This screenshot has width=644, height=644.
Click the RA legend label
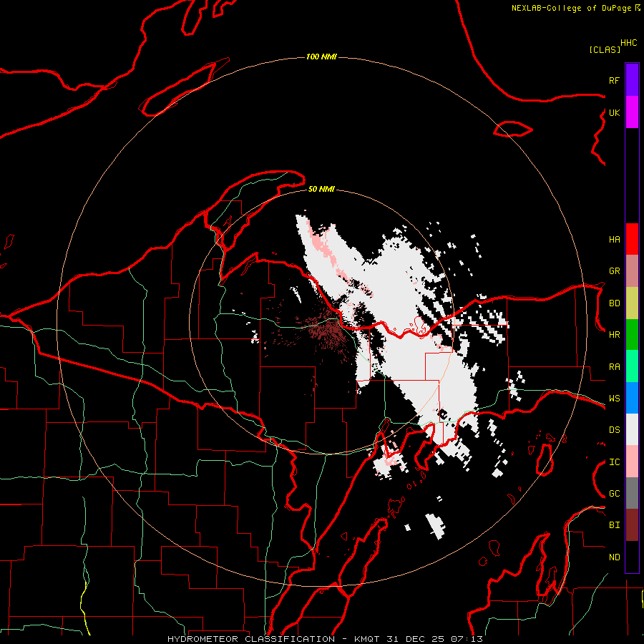pyautogui.click(x=614, y=367)
